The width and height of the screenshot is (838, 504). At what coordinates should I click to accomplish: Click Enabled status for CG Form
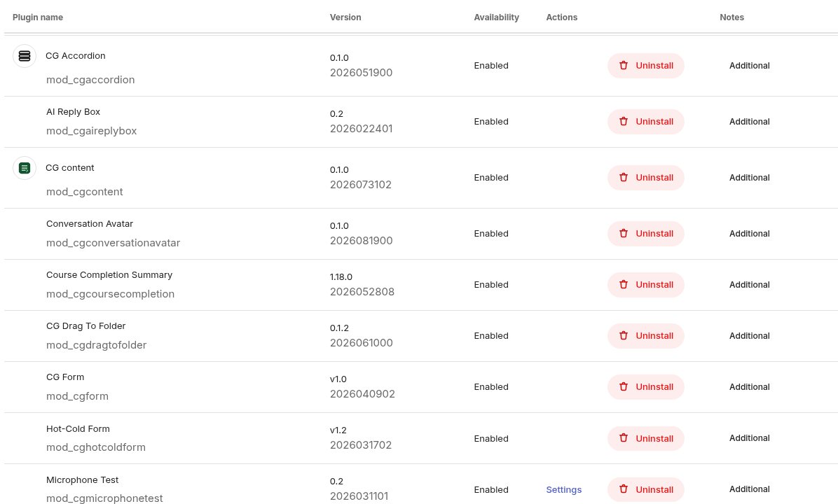[x=491, y=387]
